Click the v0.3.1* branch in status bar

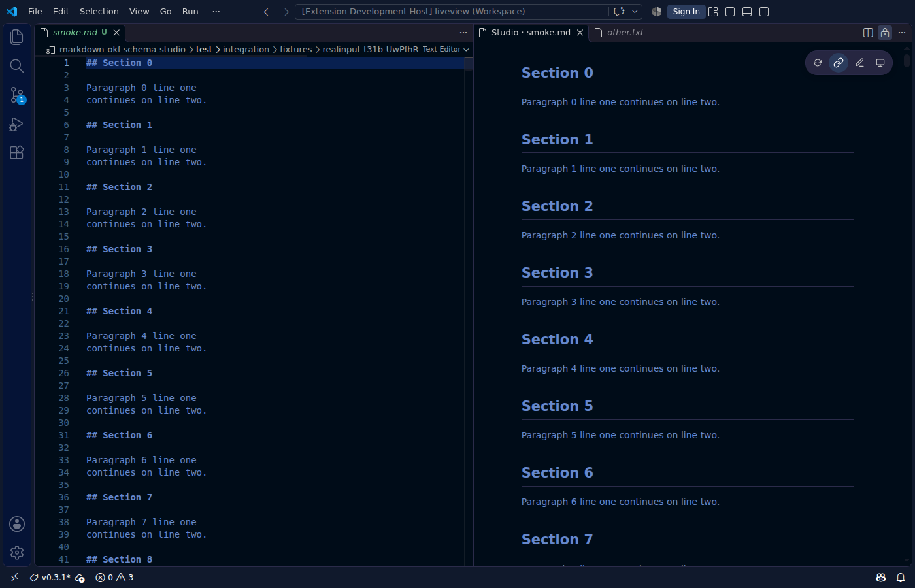click(50, 578)
